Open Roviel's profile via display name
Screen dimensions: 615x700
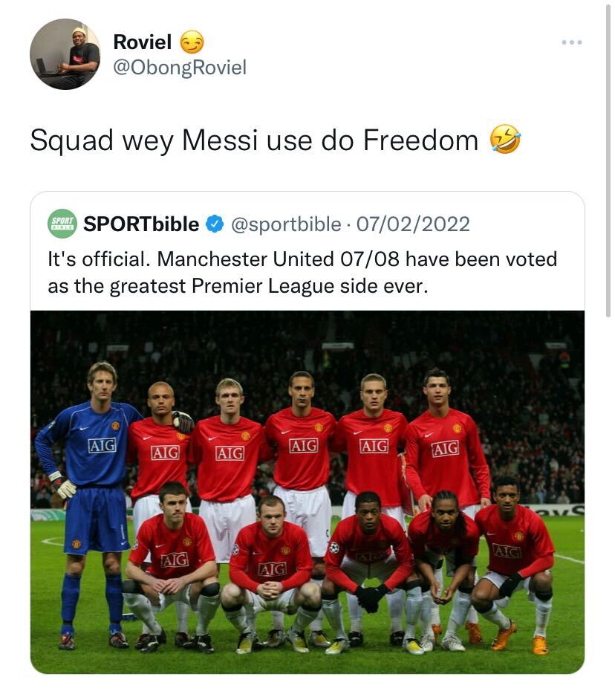(142, 42)
